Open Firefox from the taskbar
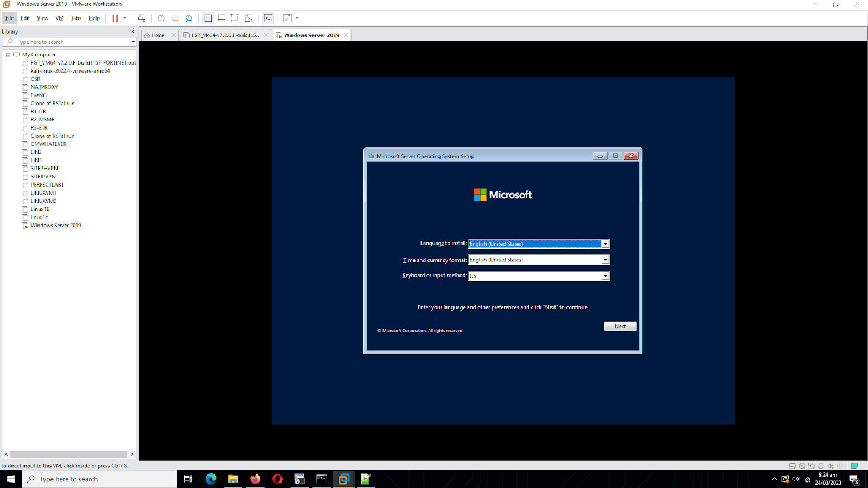The width and height of the screenshot is (868, 488). [255, 479]
